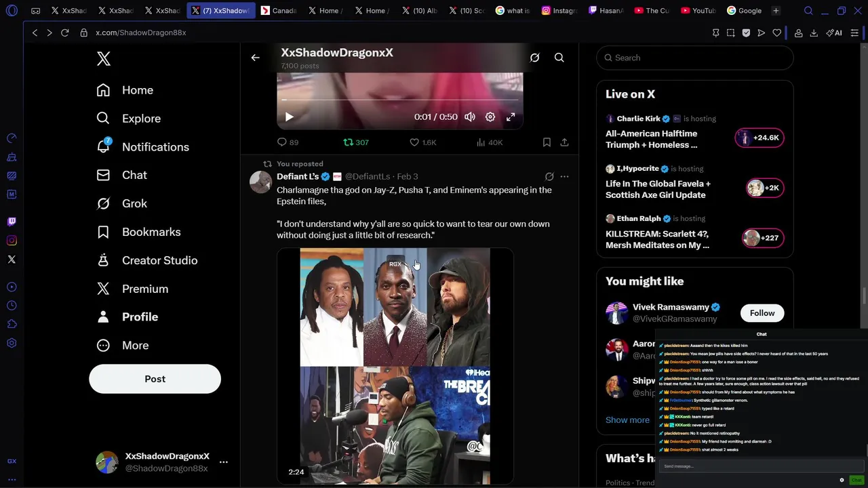Open Premium in X navigation

click(x=133, y=289)
